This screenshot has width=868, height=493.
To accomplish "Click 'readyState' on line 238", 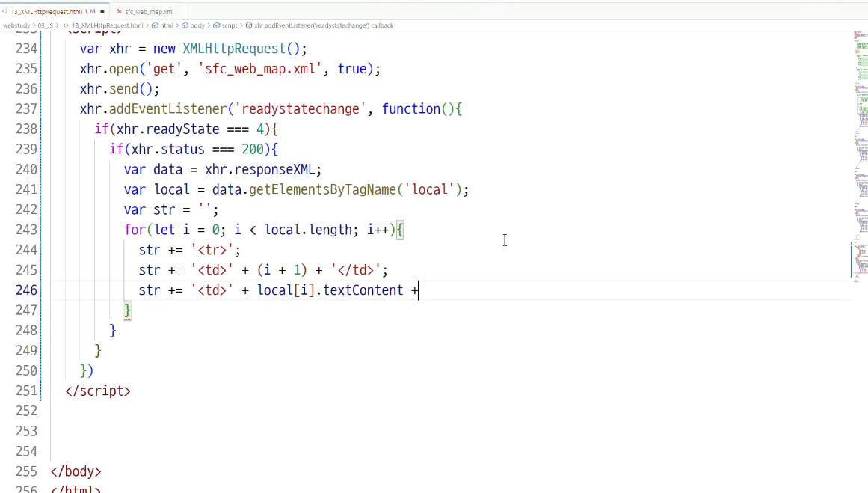I will pyautogui.click(x=182, y=129).
